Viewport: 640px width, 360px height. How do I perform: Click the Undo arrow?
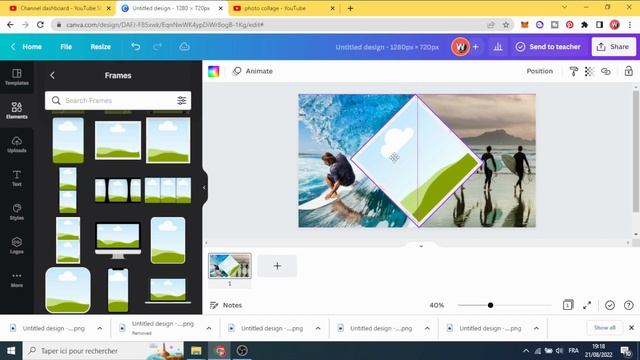136,47
